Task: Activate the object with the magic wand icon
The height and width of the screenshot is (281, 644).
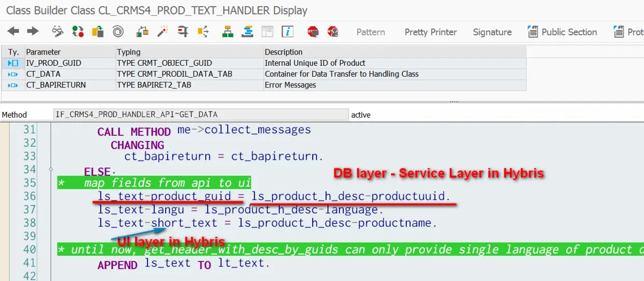Action: [163, 32]
